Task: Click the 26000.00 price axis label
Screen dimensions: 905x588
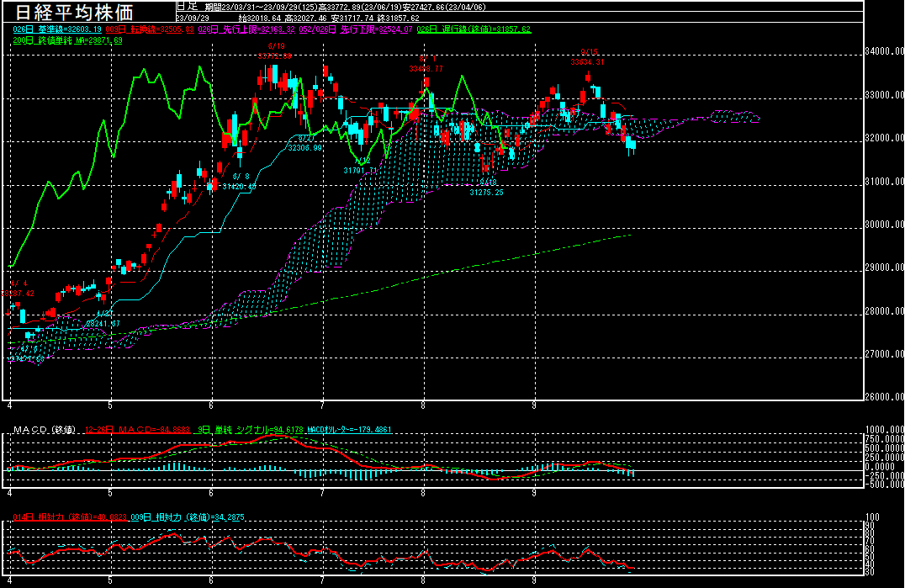Action: (884, 396)
